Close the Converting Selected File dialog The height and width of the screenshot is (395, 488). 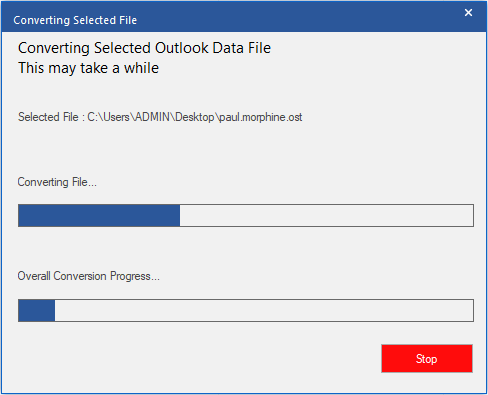[468, 13]
